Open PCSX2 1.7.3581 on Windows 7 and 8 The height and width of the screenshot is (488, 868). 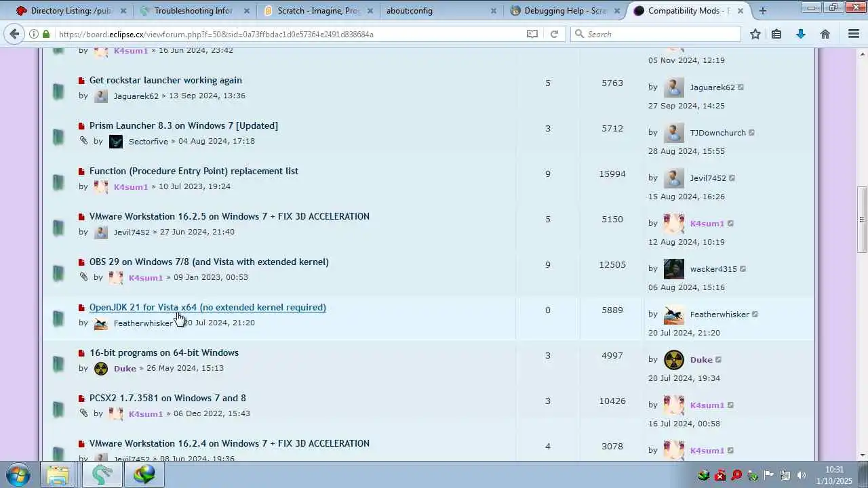167,398
